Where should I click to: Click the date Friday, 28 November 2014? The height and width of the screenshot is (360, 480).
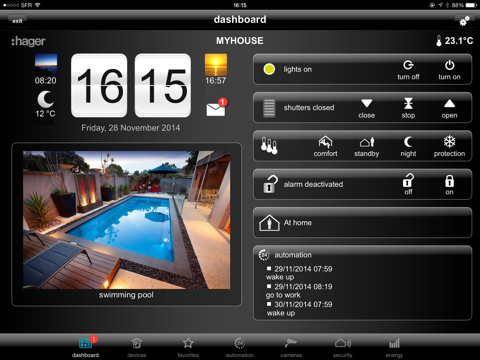click(x=131, y=128)
